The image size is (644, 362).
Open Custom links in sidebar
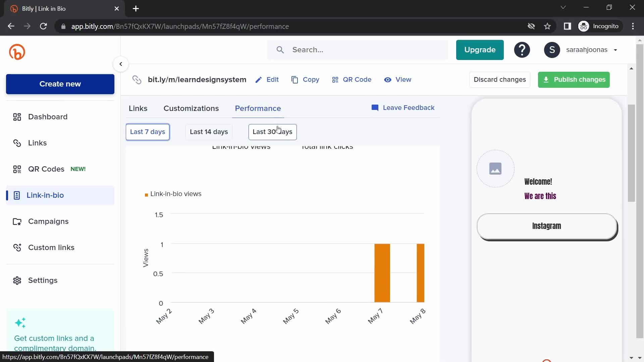point(60,247)
